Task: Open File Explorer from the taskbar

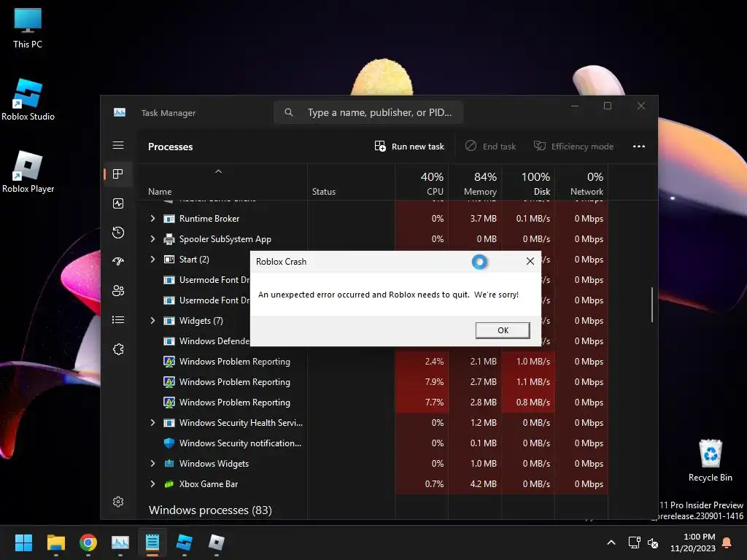Action: pyautogui.click(x=55, y=542)
